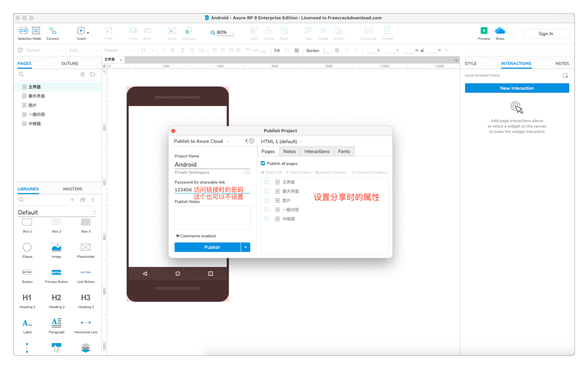The height and width of the screenshot is (369, 588).
Task: Tick the 聊天界面 checkbox in Publish dialog
Action: (267, 191)
